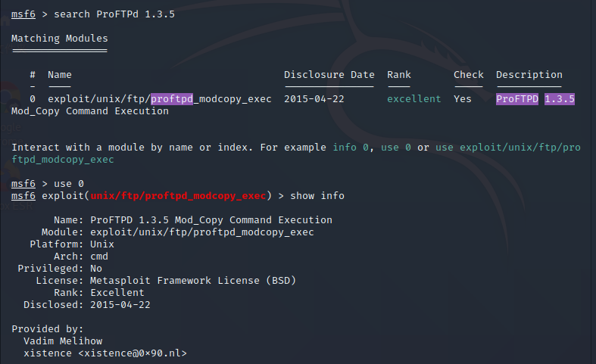Click the 'Metasploit Framework License (BSD)' text

pyautogui.click(x=192, y=281)
